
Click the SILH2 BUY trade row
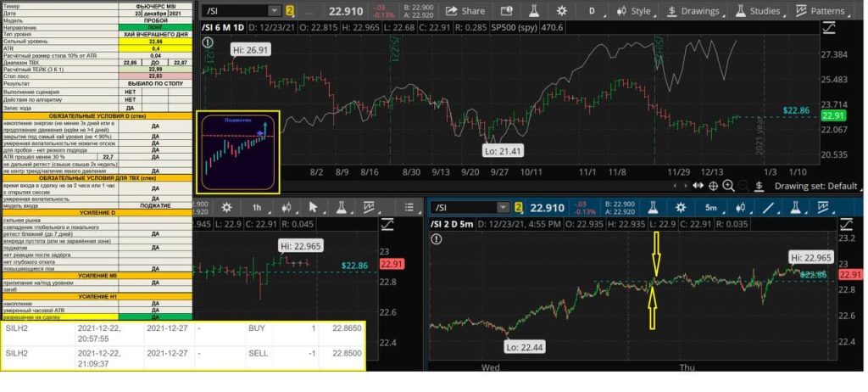click(x=183, y=333)
